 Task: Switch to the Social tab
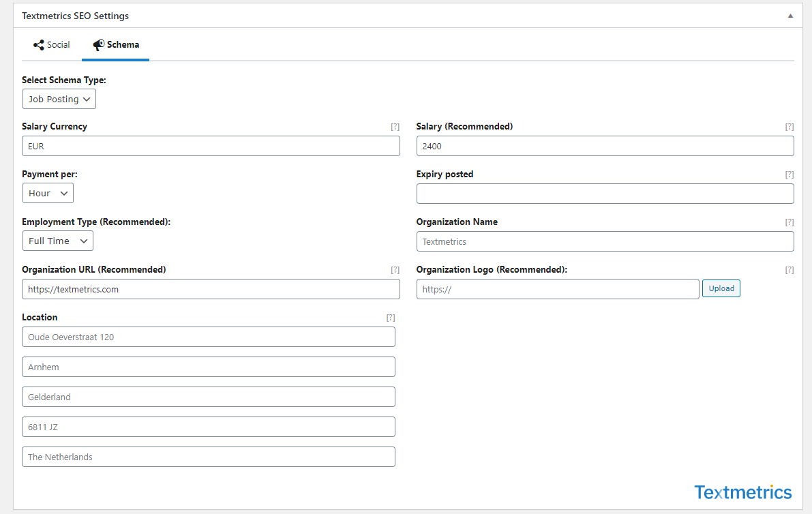pyautogui.click(x=52, y=45)
